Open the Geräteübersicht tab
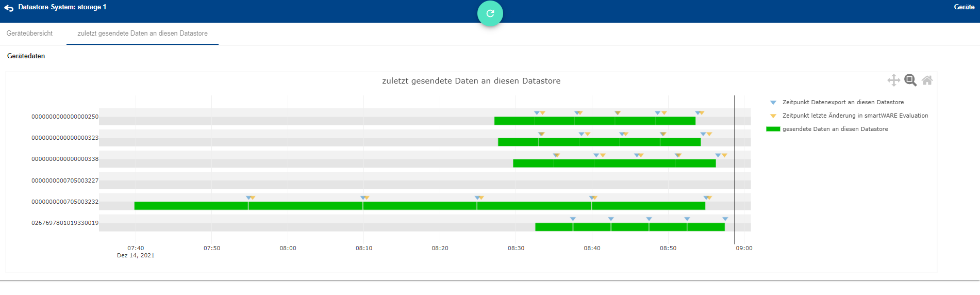Viewport: 980px width, 295px height. tap(29, 34)
